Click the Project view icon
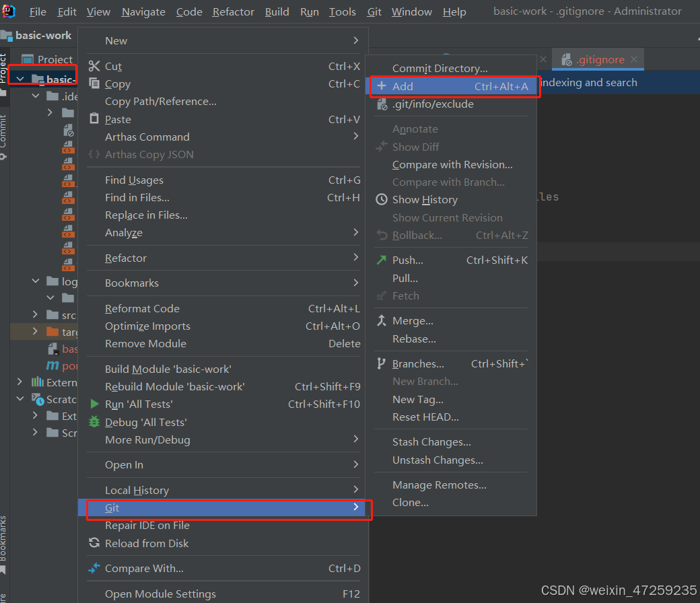Image resolution: width=700 pixels, height=603 pixels. tap(28, 59)
